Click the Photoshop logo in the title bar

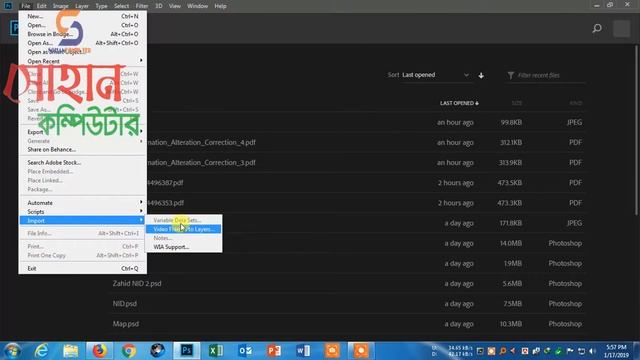tap(8, 6)
